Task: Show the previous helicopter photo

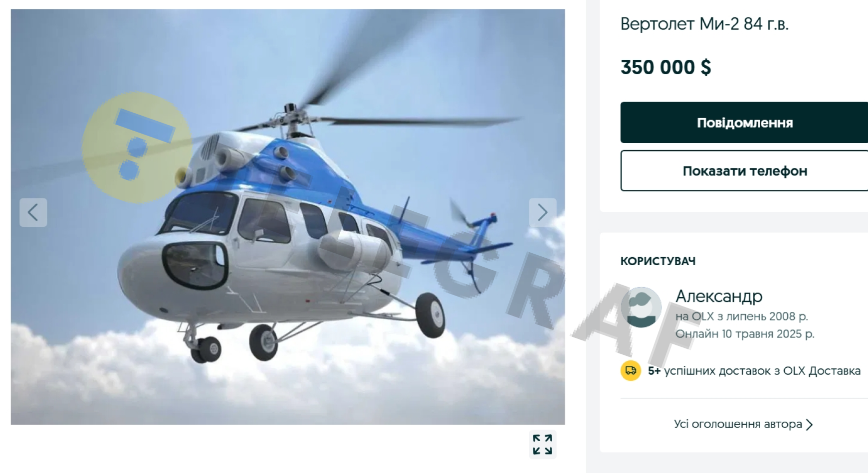Action: [33, 212]
